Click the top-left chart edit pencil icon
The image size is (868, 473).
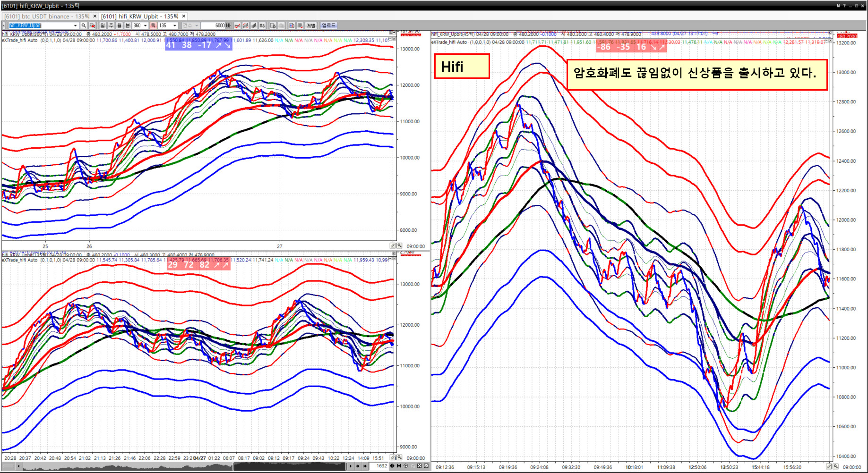click(393, 245)
